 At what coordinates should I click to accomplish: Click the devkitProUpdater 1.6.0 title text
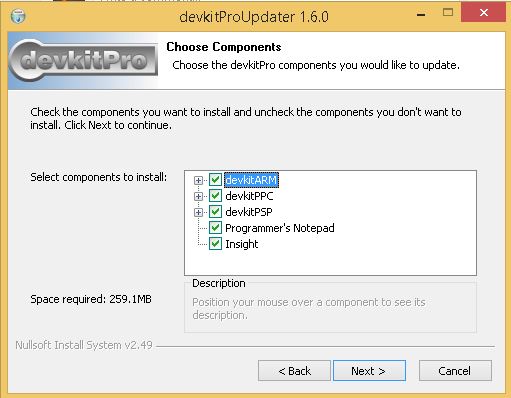(x=254, y=17)
